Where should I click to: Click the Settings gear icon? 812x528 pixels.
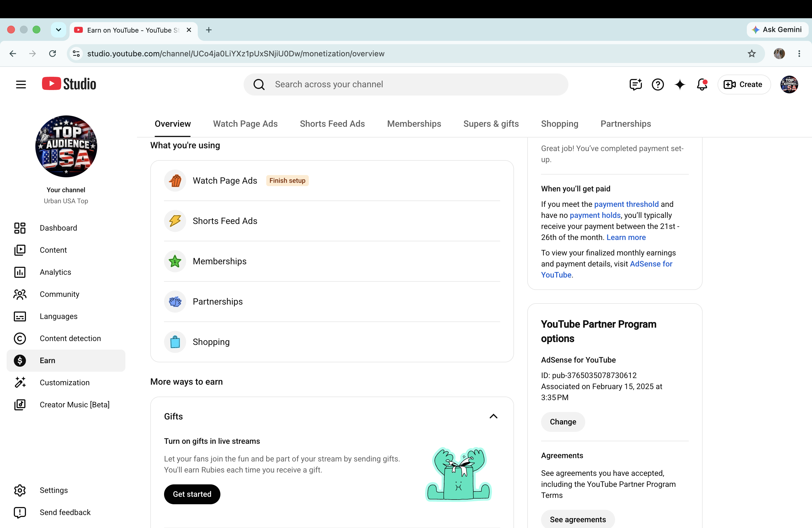[20, 490]
